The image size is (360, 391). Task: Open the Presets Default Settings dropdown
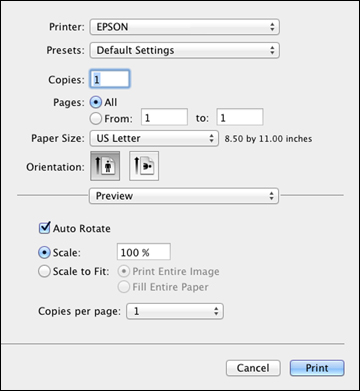coord(184,50)
